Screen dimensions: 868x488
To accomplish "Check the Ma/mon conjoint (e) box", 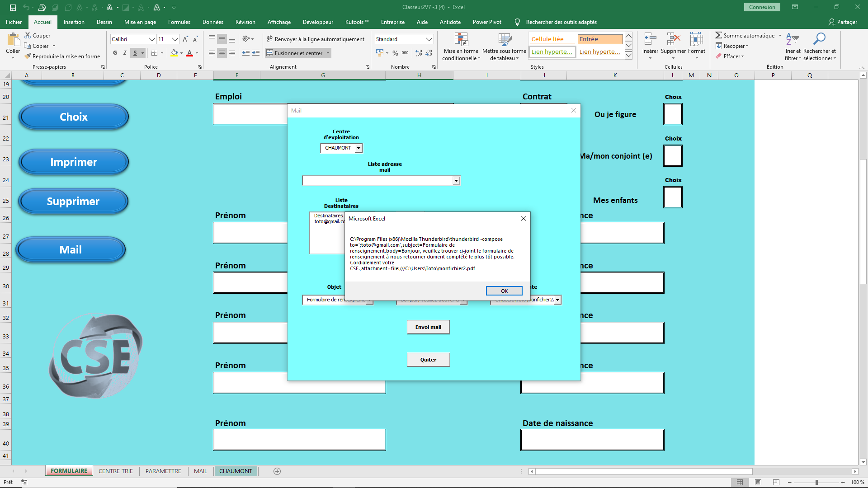I will [x=673, y=156].
